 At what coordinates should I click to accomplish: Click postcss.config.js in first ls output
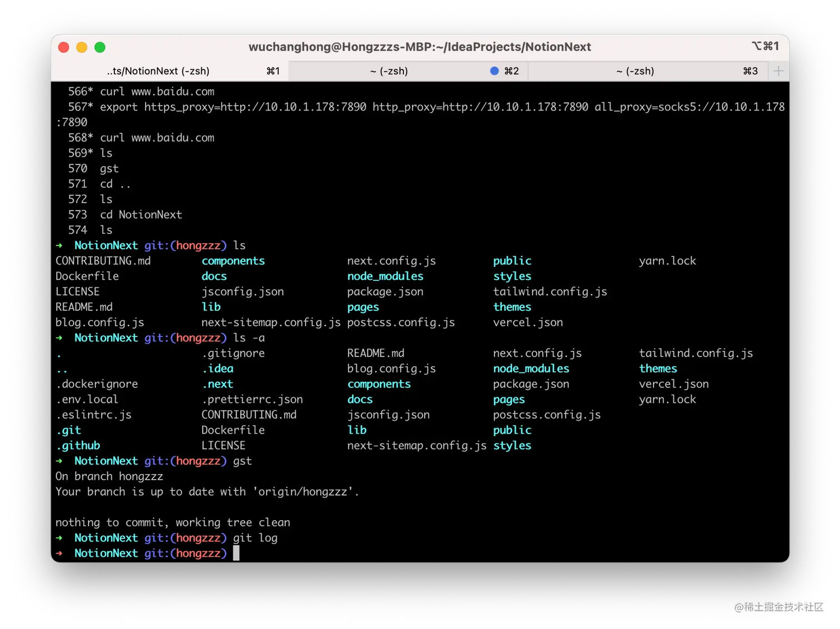pyautogui.click(x=401, y=323)
